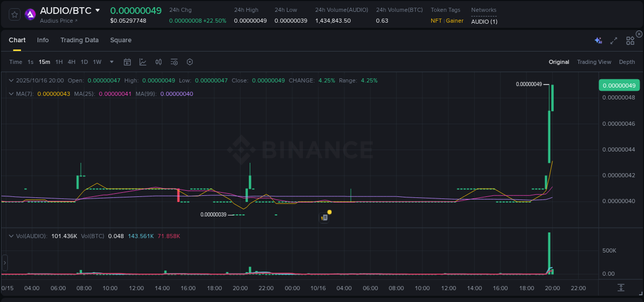This screenshot has height=302, width=644.
Task: Collapse the MA indicator row
Action: (x=11, y=93)
